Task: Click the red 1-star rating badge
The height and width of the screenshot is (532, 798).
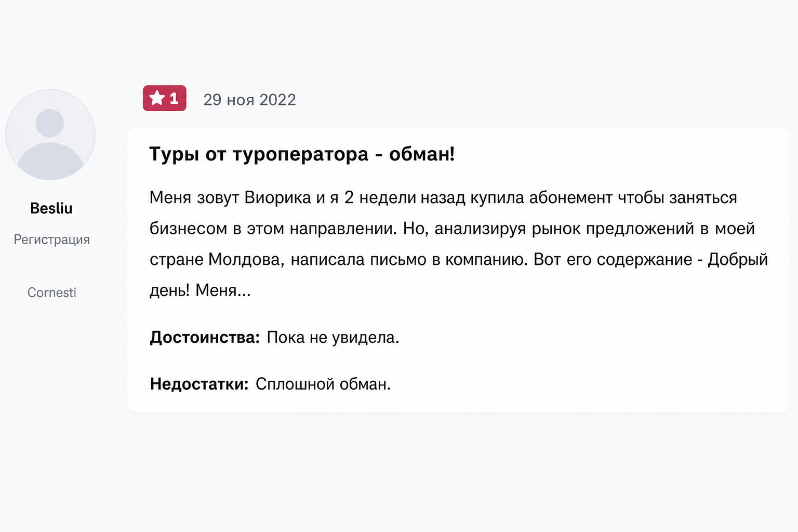Action: pos(165,98)
